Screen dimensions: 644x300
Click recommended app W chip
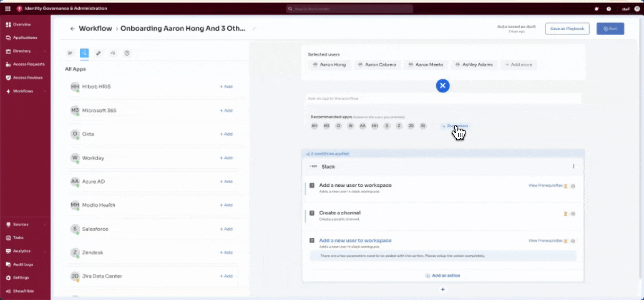pyautogui.click(x=350, y=126)
